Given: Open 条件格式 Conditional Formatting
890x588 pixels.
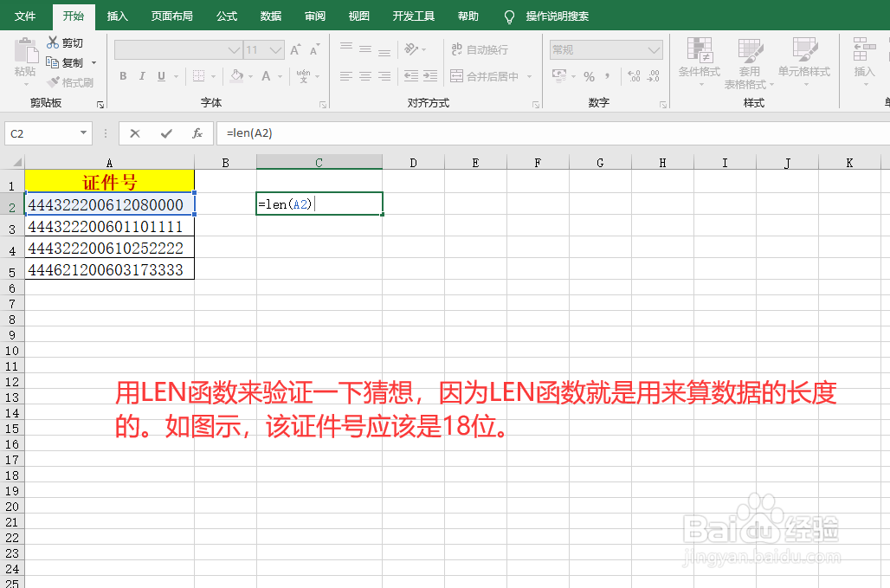Looking at the screenshot, I should 698,61.
